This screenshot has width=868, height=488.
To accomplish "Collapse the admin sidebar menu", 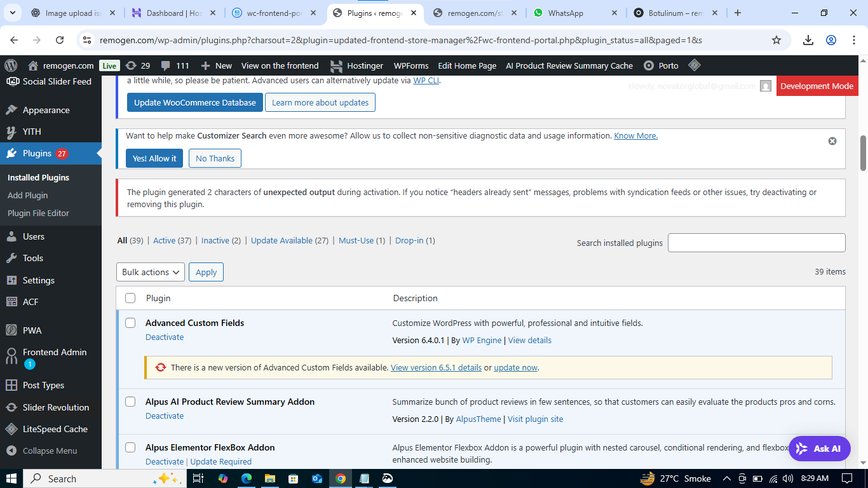I will 50,451.
